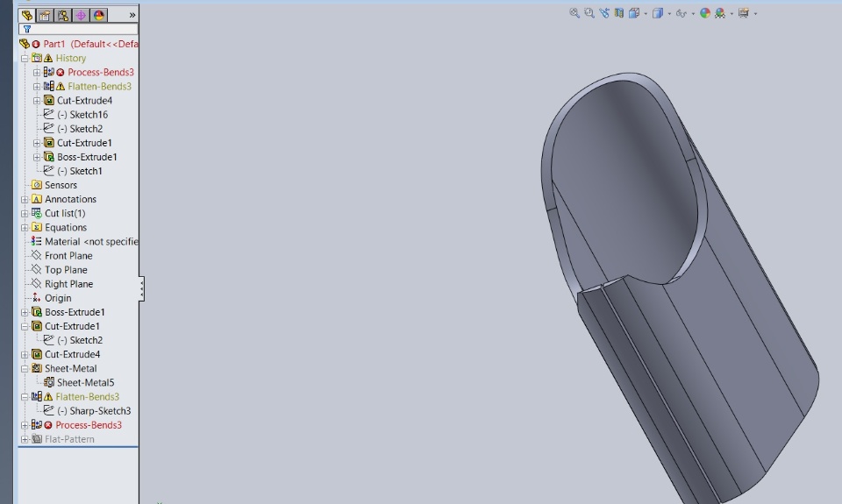Select the Right Plane
Viewport: 842px width, 504px height.
[x=68, y=284]
